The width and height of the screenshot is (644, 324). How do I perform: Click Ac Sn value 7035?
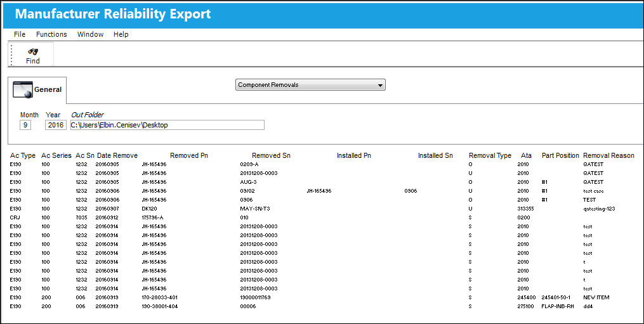81,217
